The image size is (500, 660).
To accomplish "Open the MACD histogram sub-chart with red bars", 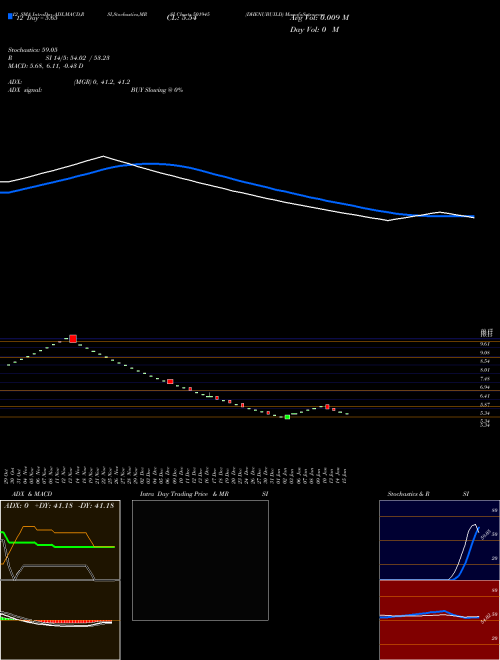I will tap(60, 620).
